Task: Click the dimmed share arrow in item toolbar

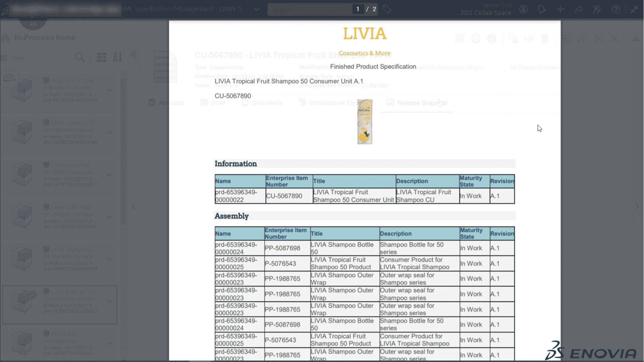Action: coord(582,39)
